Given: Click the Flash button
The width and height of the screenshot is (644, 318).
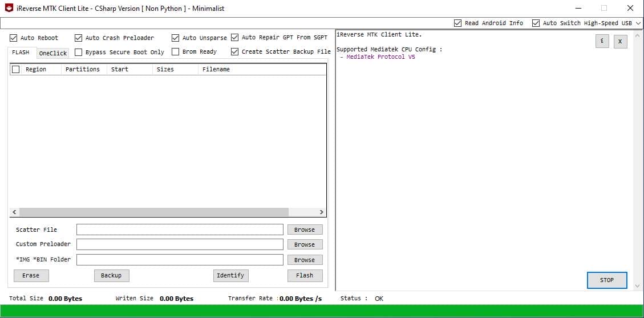Looking at the screenshot, I should 305,276.
